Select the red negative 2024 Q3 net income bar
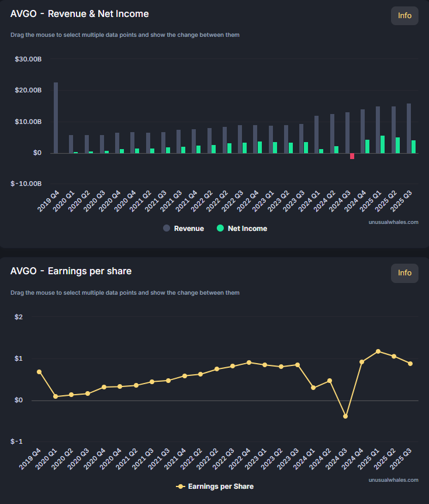The width and height of the screenshot is (429, 504). click(352, 156)
